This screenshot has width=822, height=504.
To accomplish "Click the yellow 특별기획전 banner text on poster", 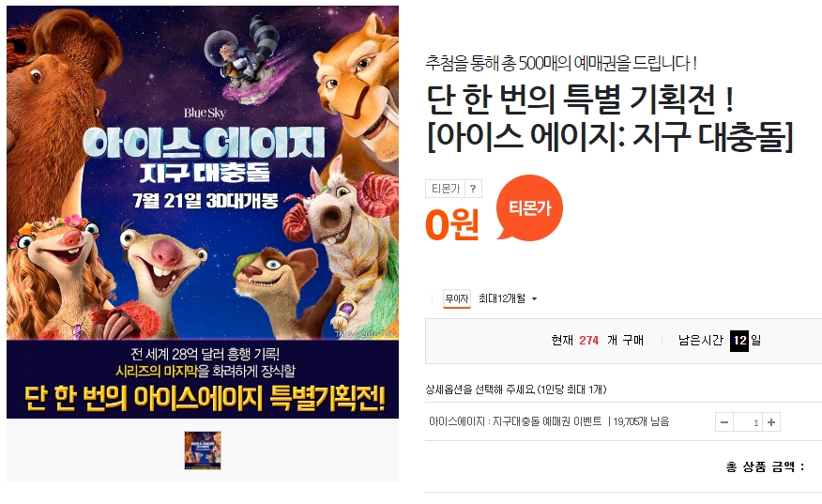I will pyautogui.click(x=205, y=399).
